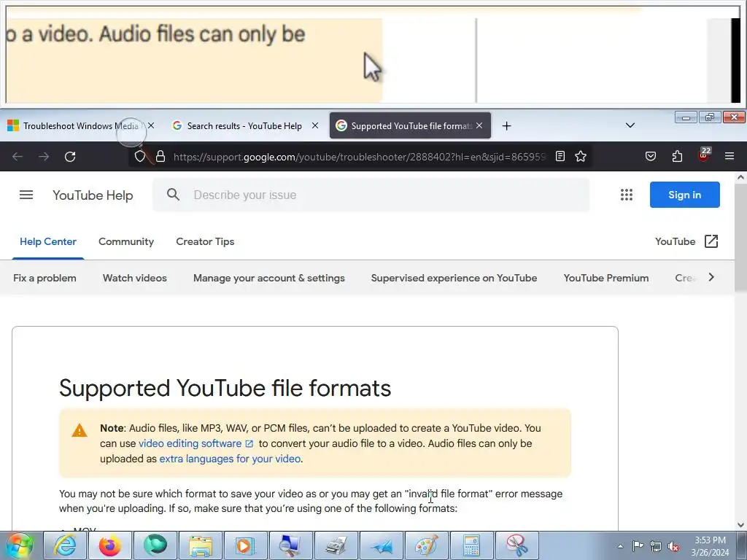Open the Snipping Tool taskbar icon
The width and height of the screenshot is (747, 560).
[x=517, y=545]
